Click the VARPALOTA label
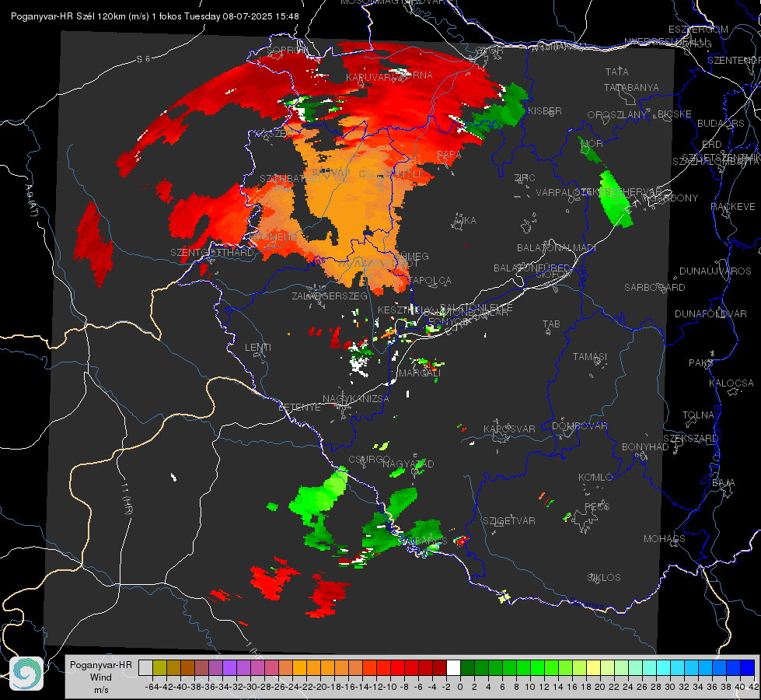Screen dimensions: 761x700 click(x=564, y=192)
